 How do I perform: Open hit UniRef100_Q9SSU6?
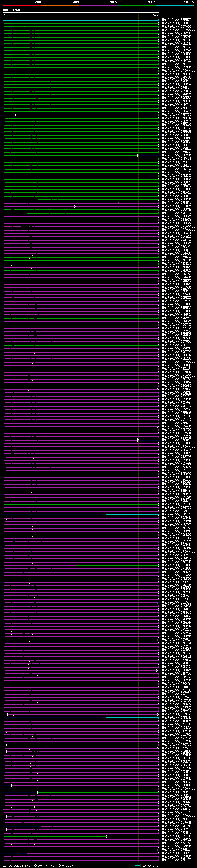[x=176, y=67]
